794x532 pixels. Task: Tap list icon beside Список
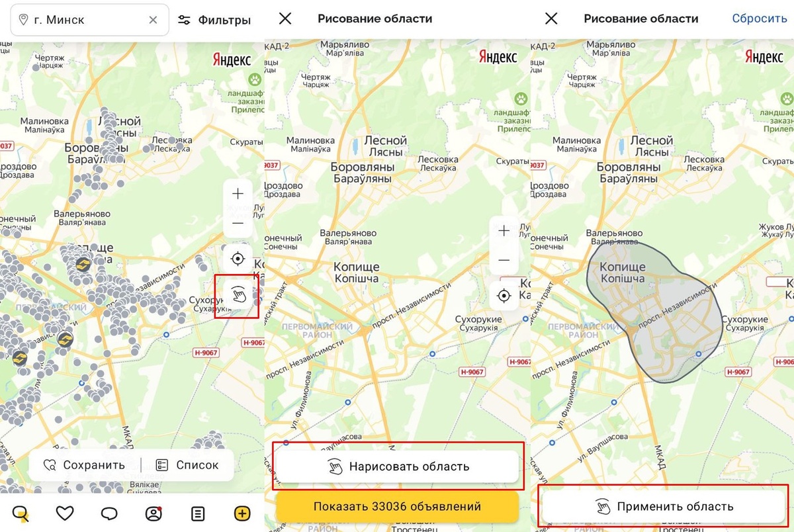pos(162,465)
